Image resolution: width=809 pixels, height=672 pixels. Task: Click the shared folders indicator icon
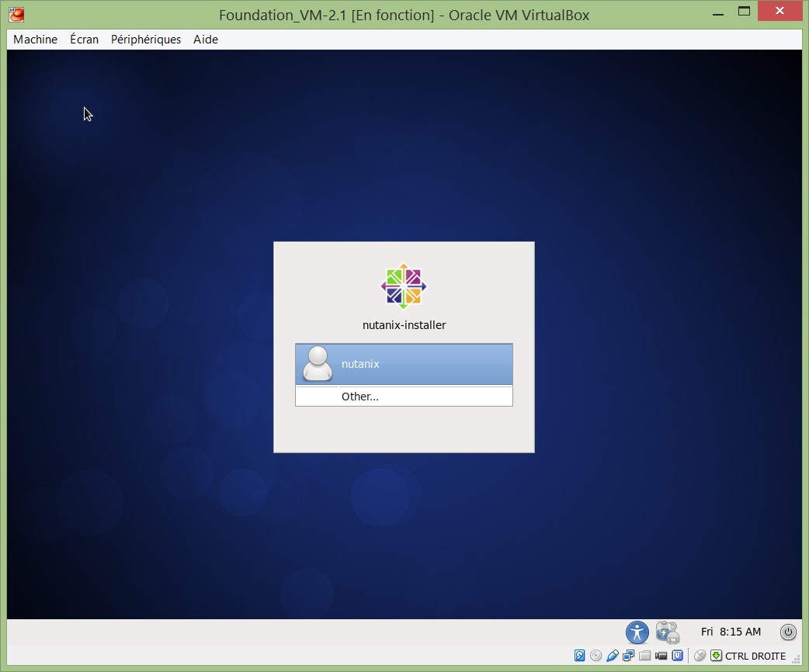[644, 656]
